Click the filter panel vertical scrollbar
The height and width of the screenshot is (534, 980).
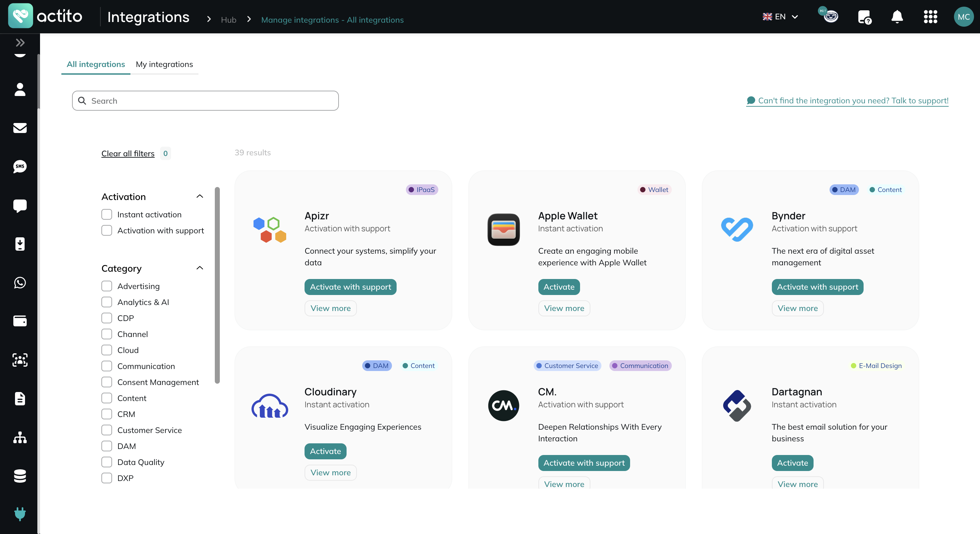coord(217,285)
